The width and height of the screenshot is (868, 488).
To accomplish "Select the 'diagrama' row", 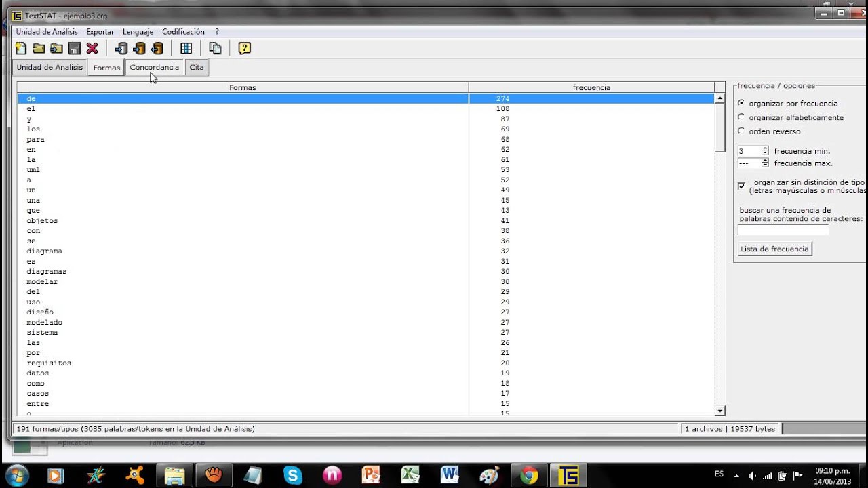I will click(366, 251).
